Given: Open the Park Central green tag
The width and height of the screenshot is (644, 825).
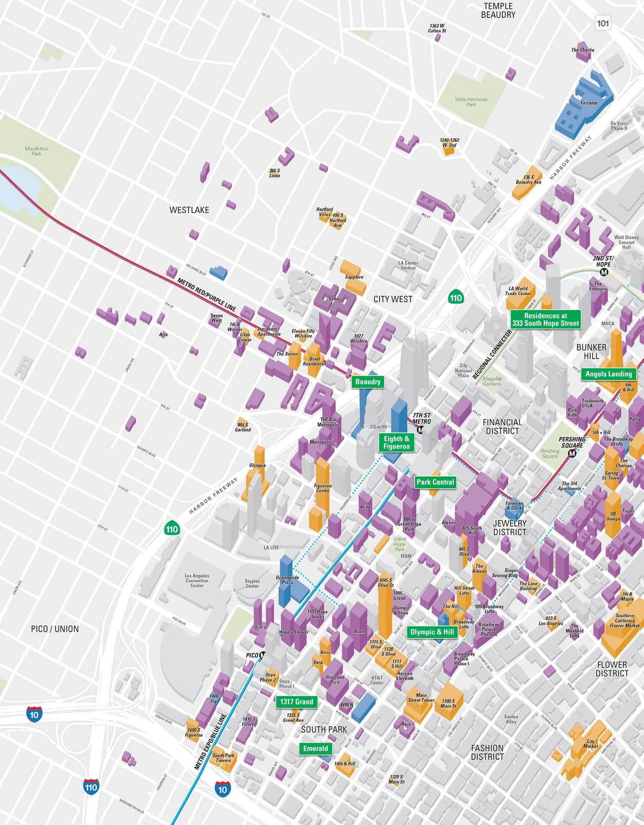Looking at the screenshot, I should coord(435,482).
